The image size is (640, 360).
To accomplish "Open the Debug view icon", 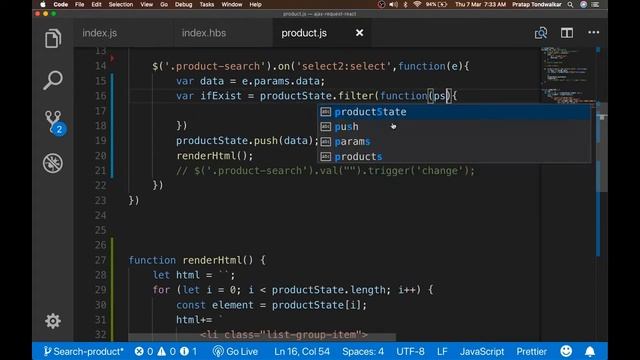I will point(53,163).
